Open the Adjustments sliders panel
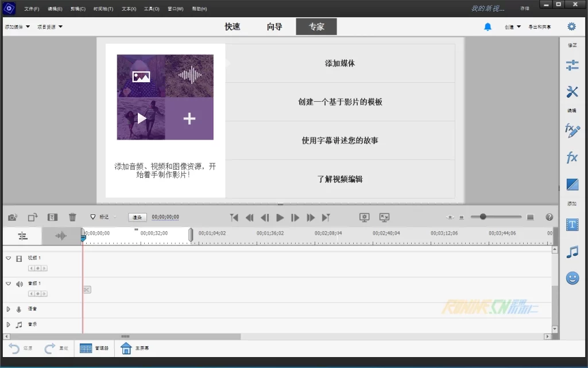 click(x=572, y=65)
